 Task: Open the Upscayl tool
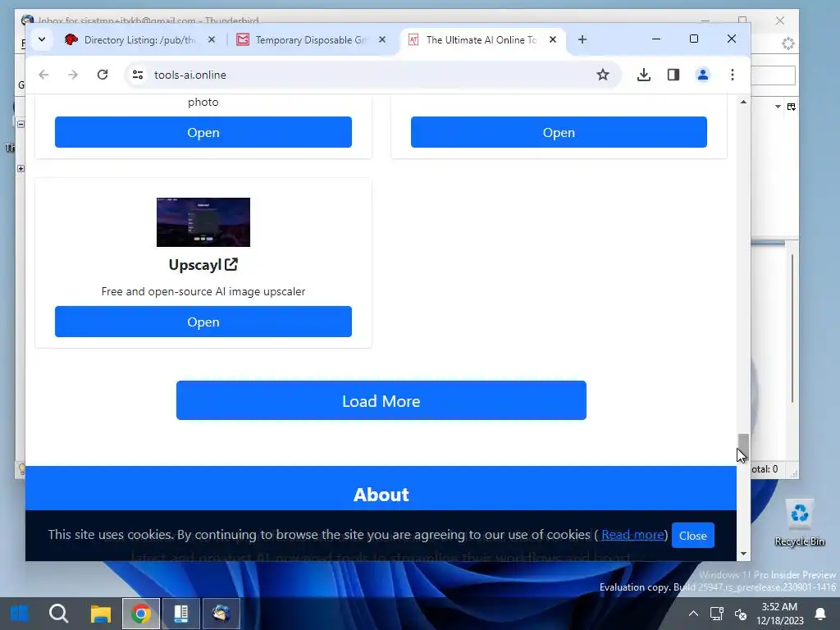(x=203, y=322)
